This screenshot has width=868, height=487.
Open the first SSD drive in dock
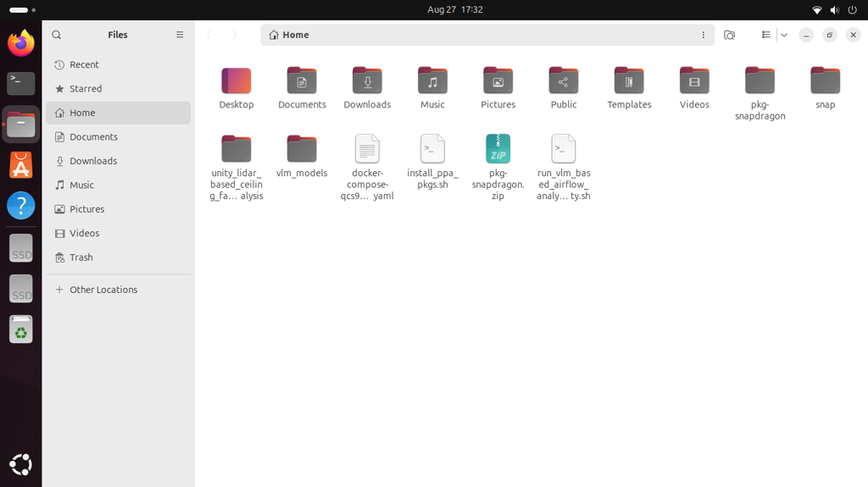pyautogui.click(x=21, y=248)
